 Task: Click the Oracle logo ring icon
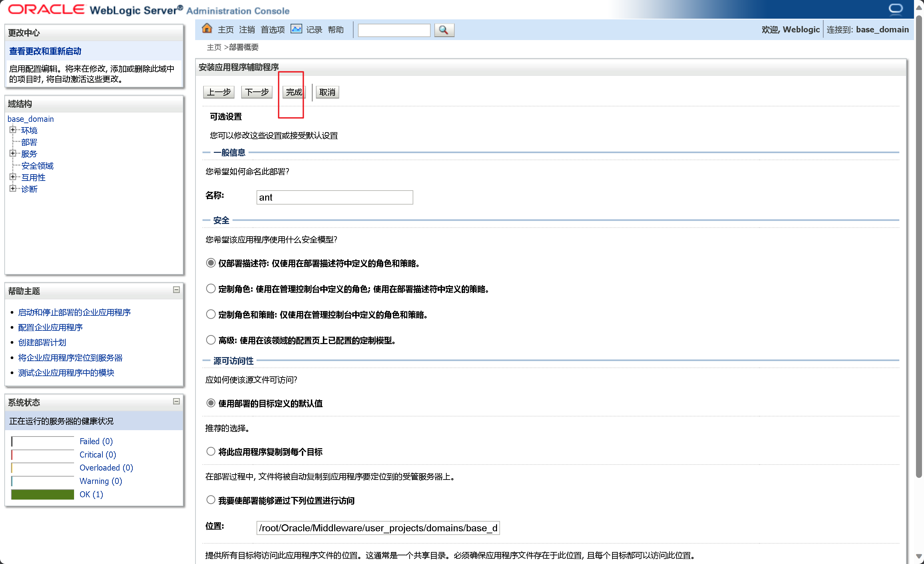coord(896,9)
